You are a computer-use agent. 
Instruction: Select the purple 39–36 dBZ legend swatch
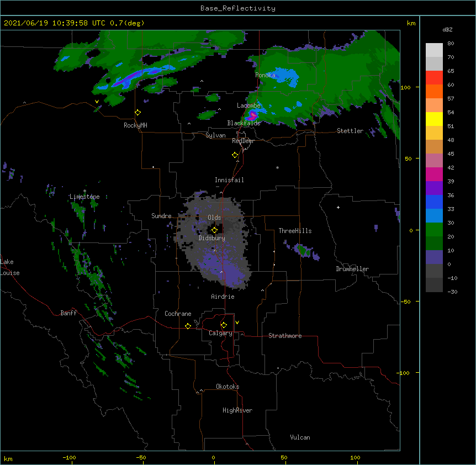[434, 188]
